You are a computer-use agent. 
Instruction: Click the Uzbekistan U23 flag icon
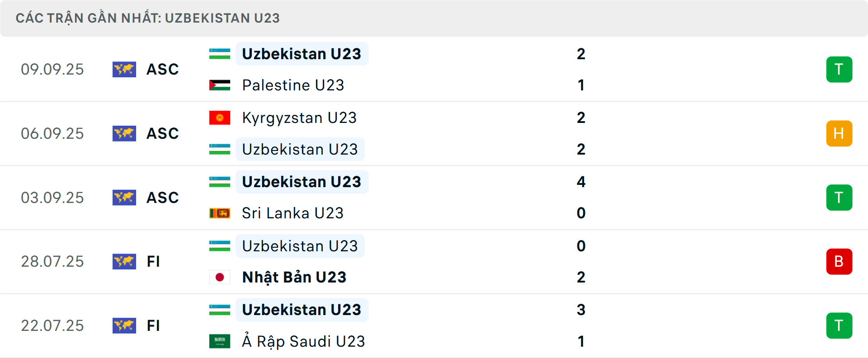(x=220, y=53)
